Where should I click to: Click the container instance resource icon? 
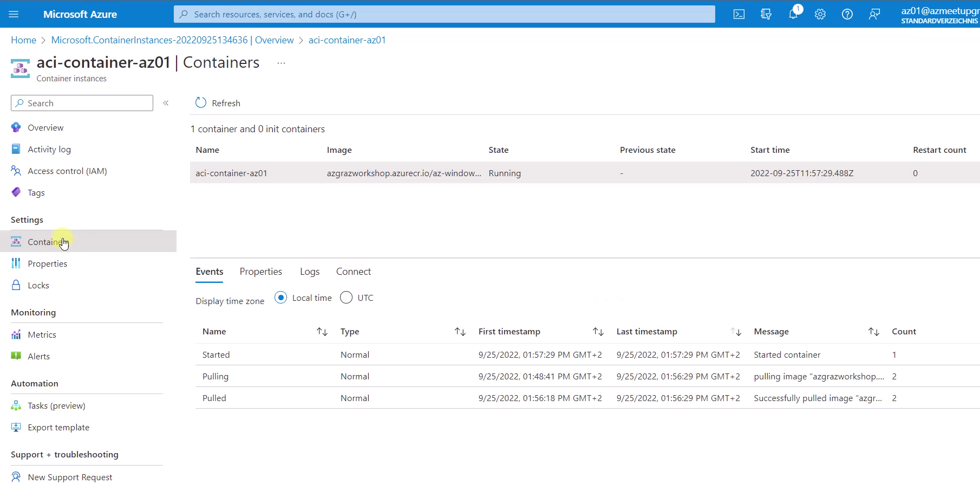tap(21, 68)
